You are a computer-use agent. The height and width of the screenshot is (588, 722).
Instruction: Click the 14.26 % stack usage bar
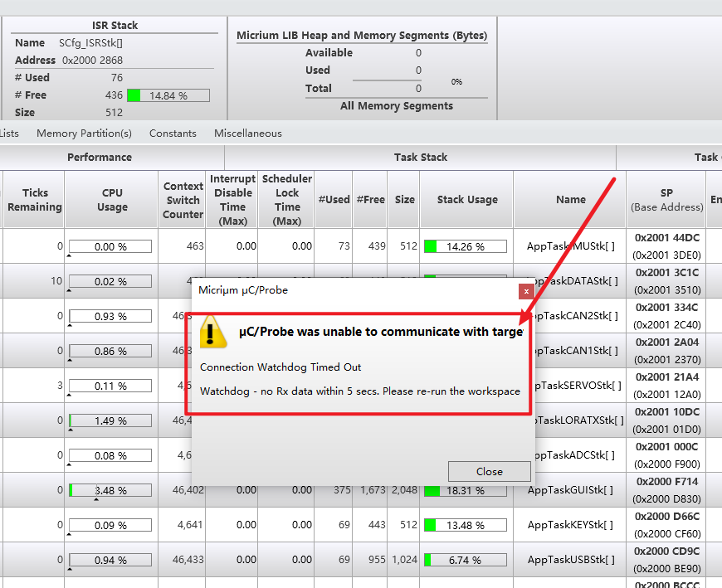[x=465, y=246]
